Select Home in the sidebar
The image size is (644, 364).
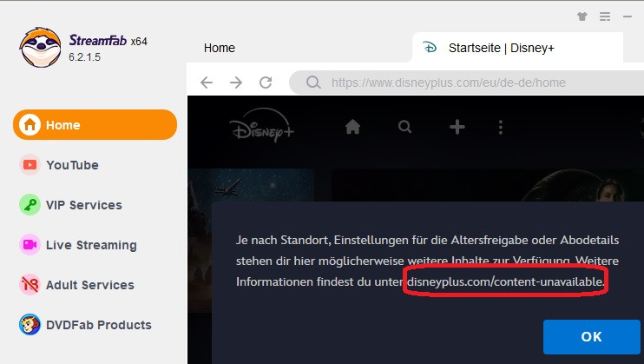click(x=95, y=124)
